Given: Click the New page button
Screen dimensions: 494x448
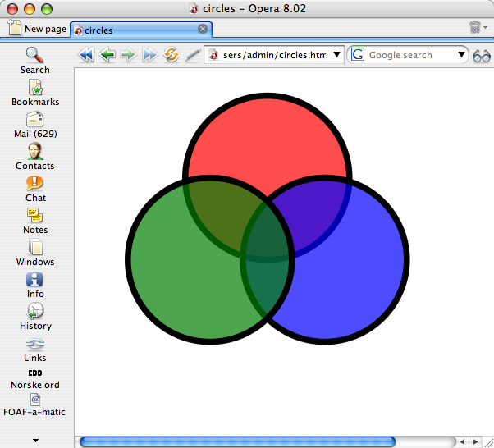Looking at the screenshot, I should pos(37,29).
